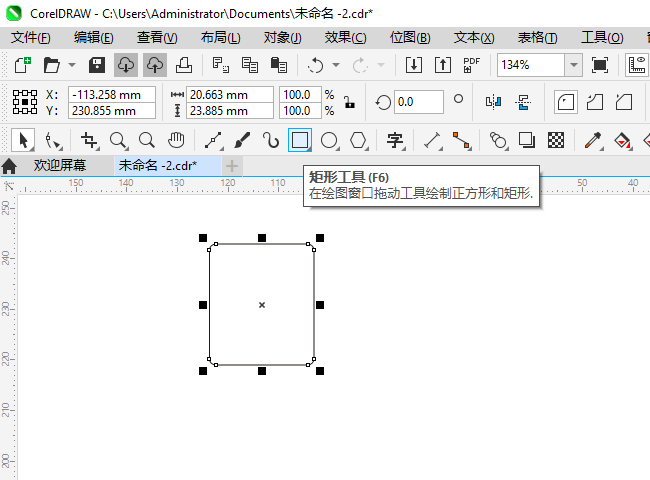
Task: Select the Freehand line tool
Action: 213,141
